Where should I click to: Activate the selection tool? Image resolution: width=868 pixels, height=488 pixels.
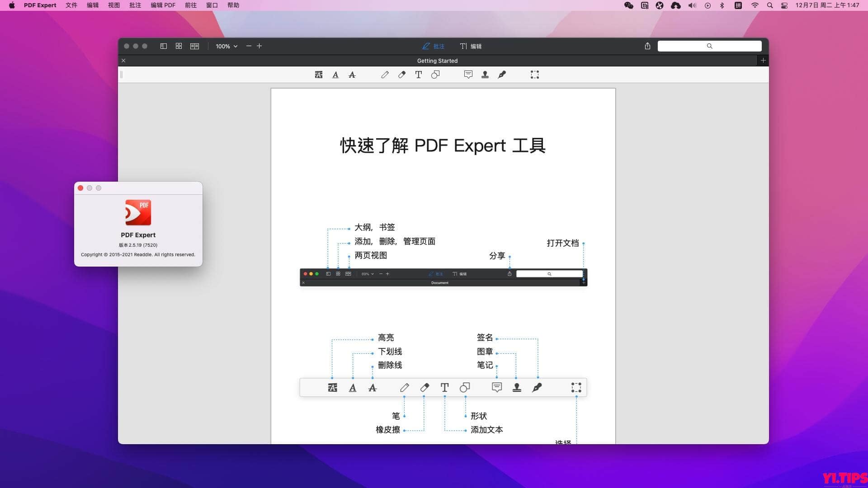(534, 75)
